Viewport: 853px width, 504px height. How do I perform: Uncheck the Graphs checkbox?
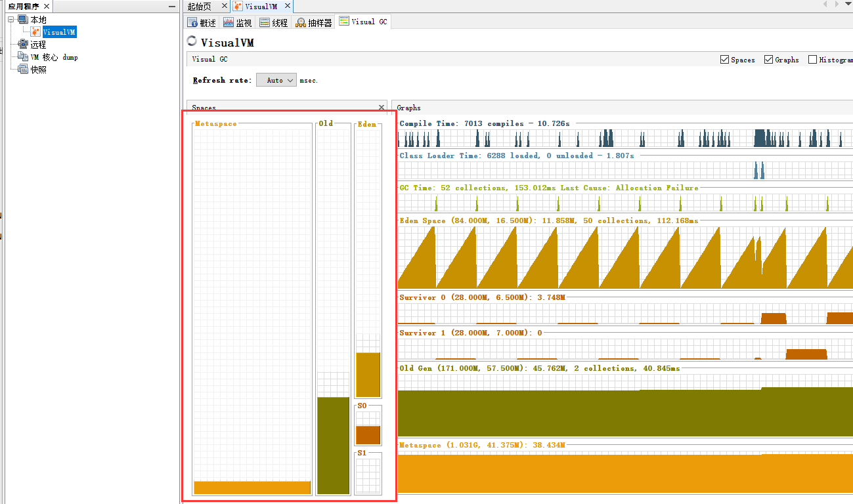(768, 59)
